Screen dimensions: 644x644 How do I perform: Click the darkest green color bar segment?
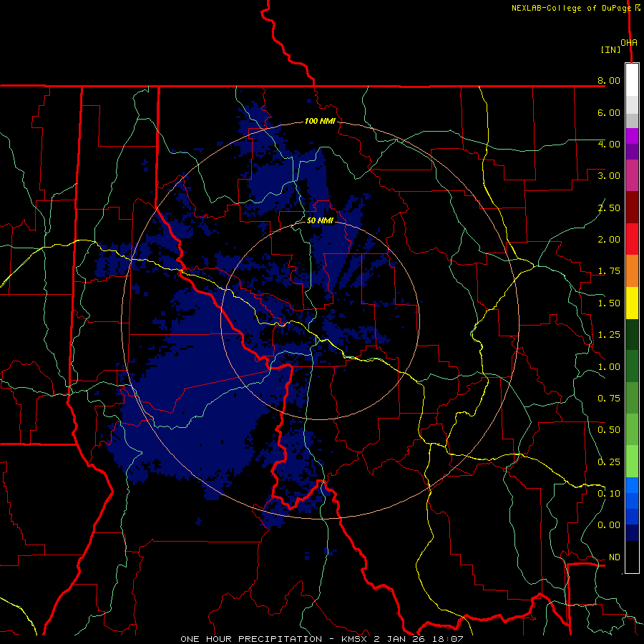click(632, 334)
